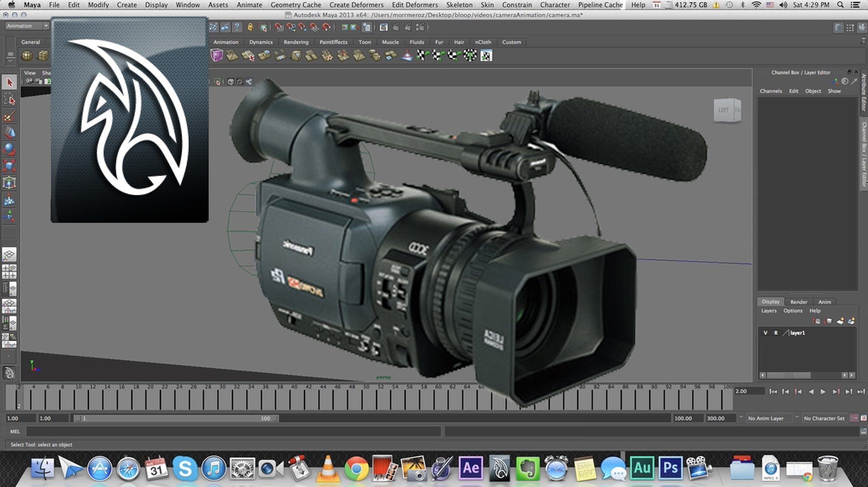Image resolution: width=868 pixels, height=487 pixels.
Task: Choose the Move tool in toolbox
Action: coord(10,133)
